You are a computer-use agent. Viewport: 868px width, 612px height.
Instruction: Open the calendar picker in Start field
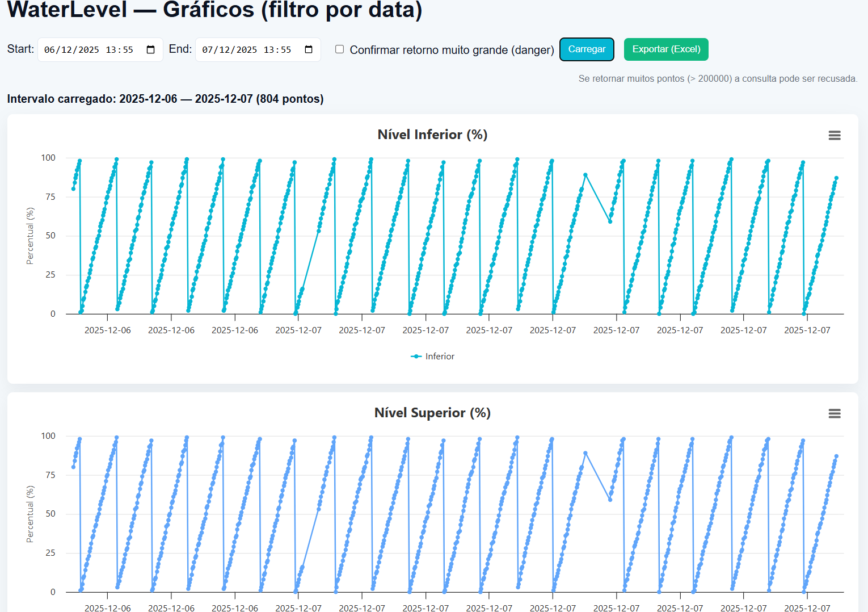pos(150,50)
